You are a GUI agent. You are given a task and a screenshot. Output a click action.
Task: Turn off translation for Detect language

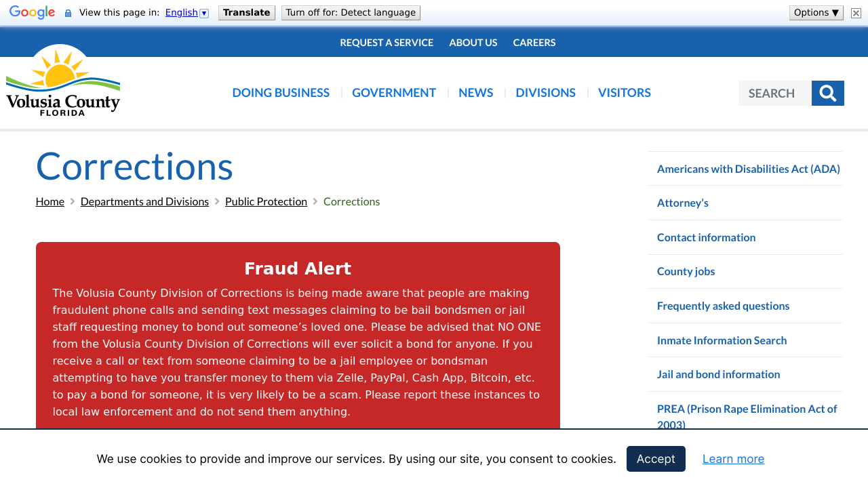point(351,13)
